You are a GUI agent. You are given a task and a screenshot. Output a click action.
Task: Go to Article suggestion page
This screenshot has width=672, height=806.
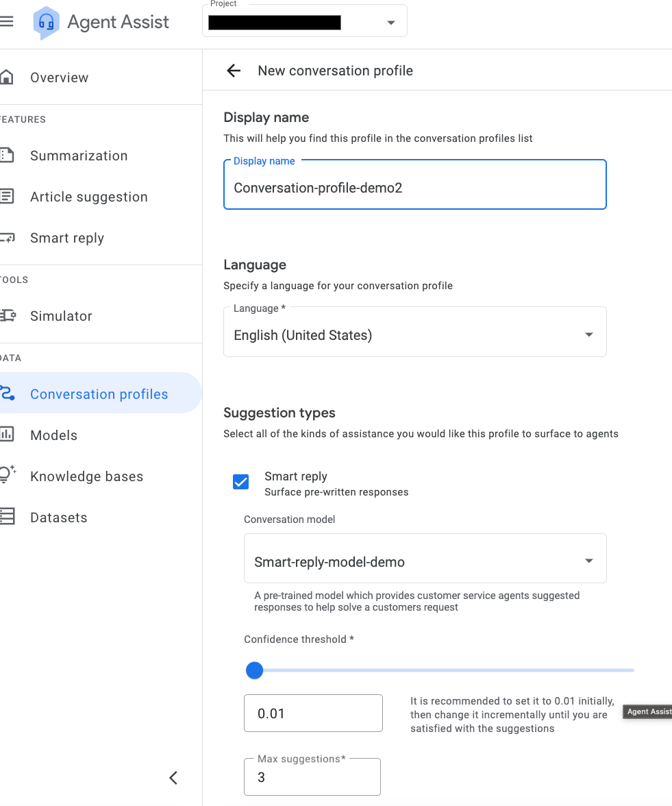point(89,197)
